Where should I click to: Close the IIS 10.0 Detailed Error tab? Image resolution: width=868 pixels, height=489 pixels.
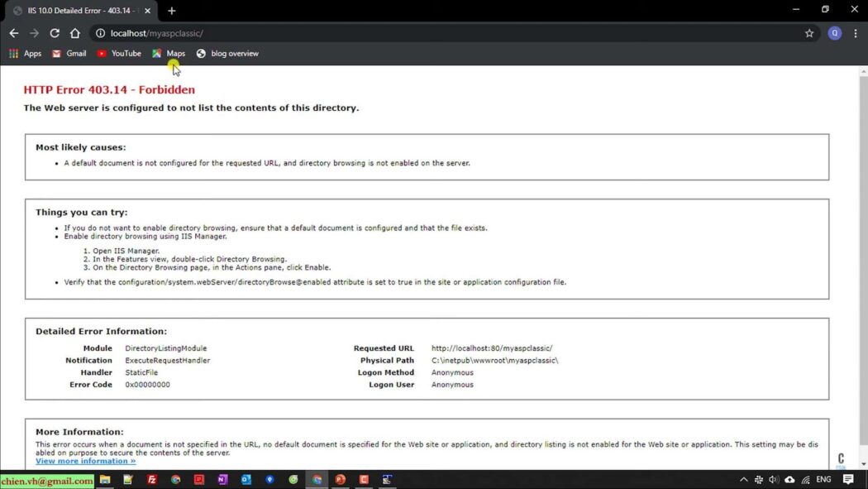point(147,11)
